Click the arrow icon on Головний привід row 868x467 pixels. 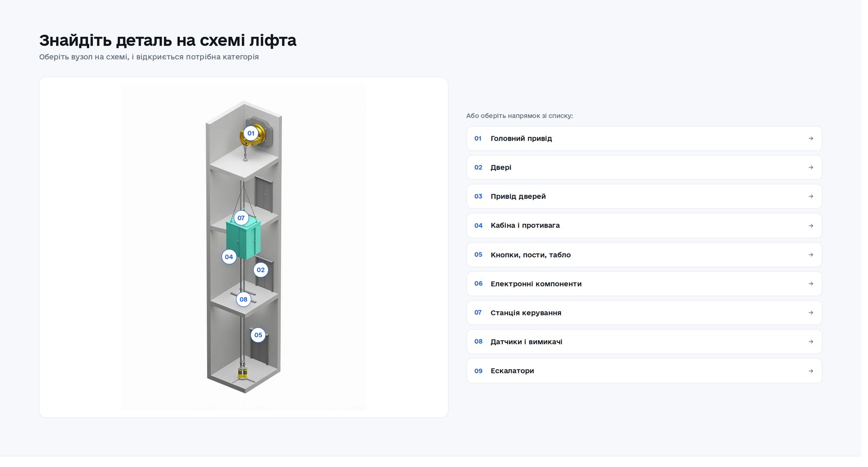[x=811, y=138]
